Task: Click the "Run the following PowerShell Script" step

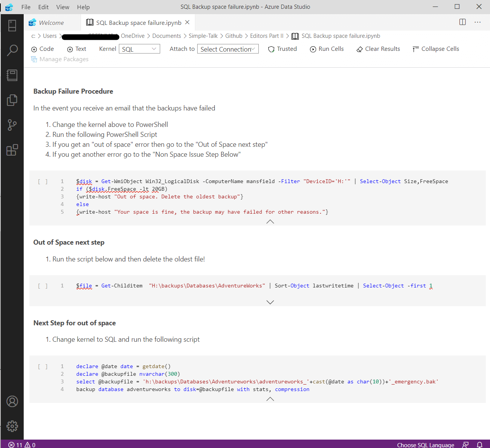Action: coord(105,135)
